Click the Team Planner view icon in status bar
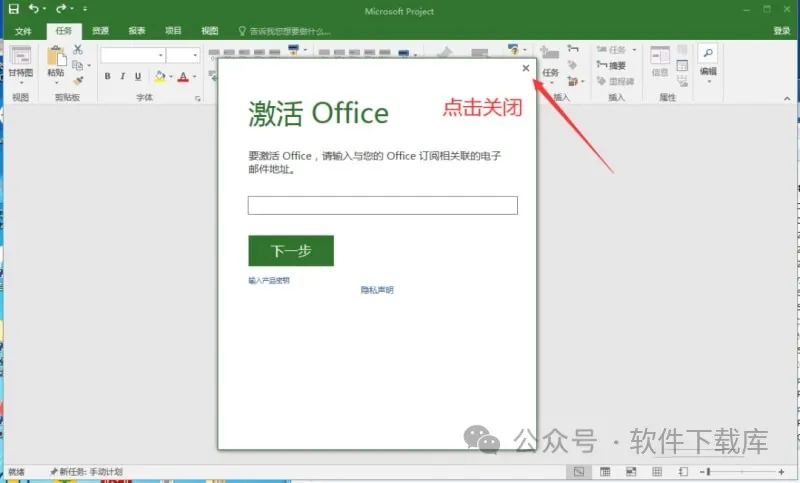Viewport: 800px width, 483px height. coord(631,472)
